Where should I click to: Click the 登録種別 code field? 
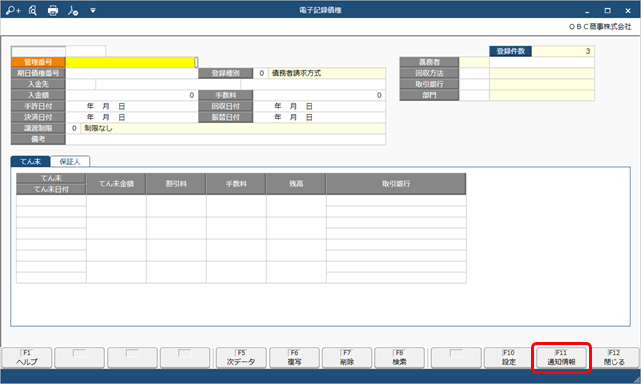pos(261,73)
